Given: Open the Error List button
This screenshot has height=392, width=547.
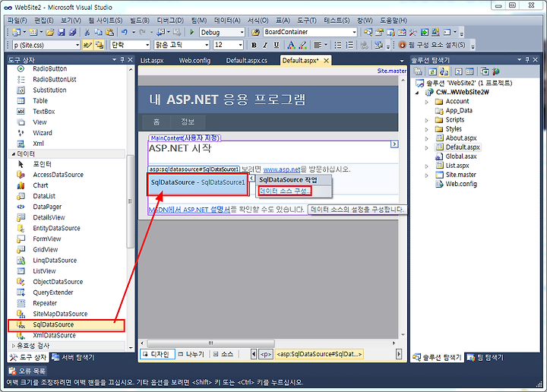Looking at the screenshot, I should (27, 371).
